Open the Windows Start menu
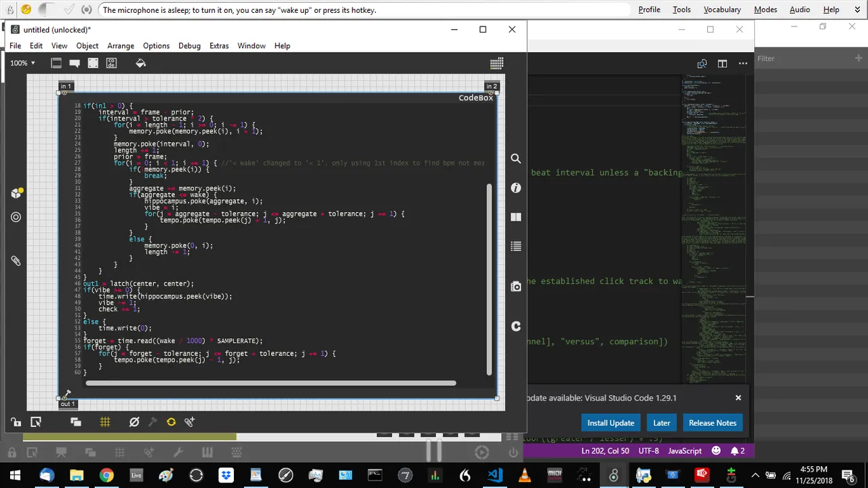The image size is (868, 488). pos(15,474)
